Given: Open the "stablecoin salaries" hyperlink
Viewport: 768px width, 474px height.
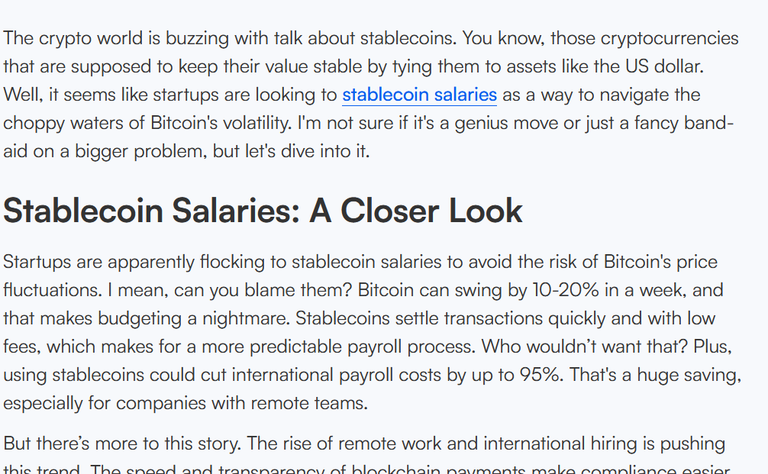Looking at the screenshot, I should [x=419, y=95].
